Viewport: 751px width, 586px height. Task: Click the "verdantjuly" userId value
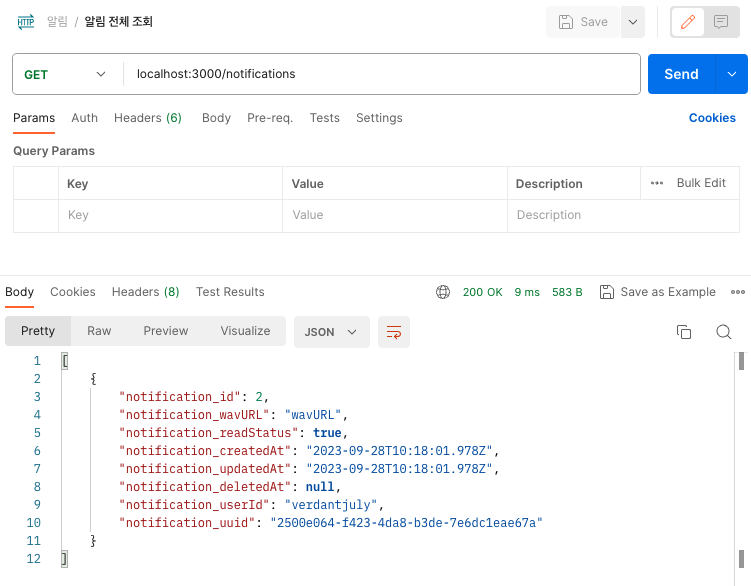point(331,505)
